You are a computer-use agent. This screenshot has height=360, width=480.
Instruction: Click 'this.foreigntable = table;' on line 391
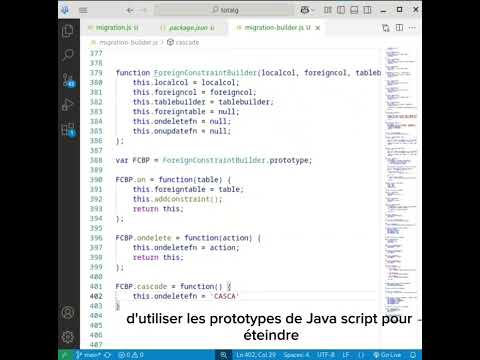pyautogui.click(x=188, y=189)
